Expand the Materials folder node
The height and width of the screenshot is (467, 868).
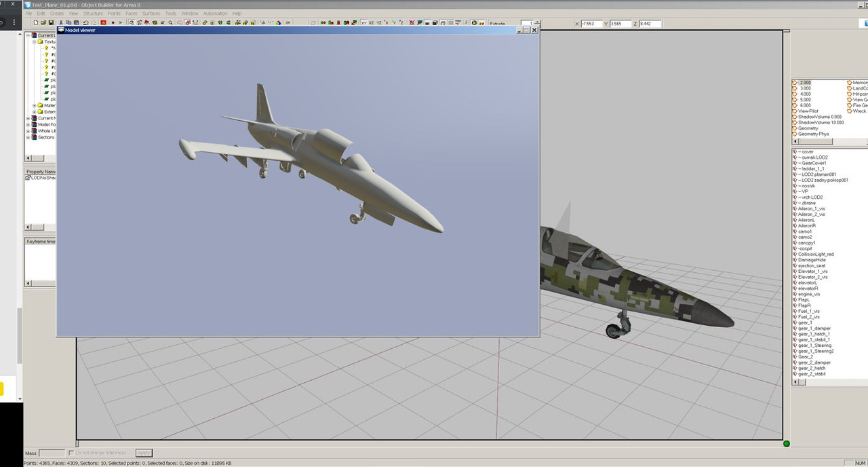35,105
